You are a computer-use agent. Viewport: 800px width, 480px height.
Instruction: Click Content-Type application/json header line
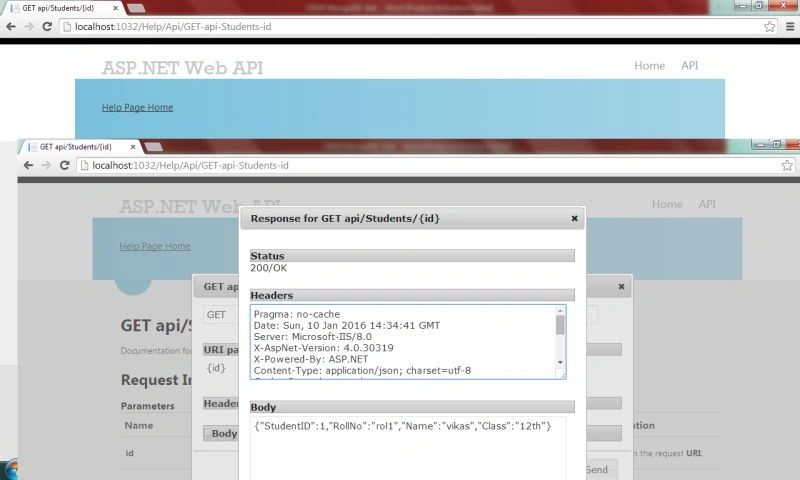362,370
